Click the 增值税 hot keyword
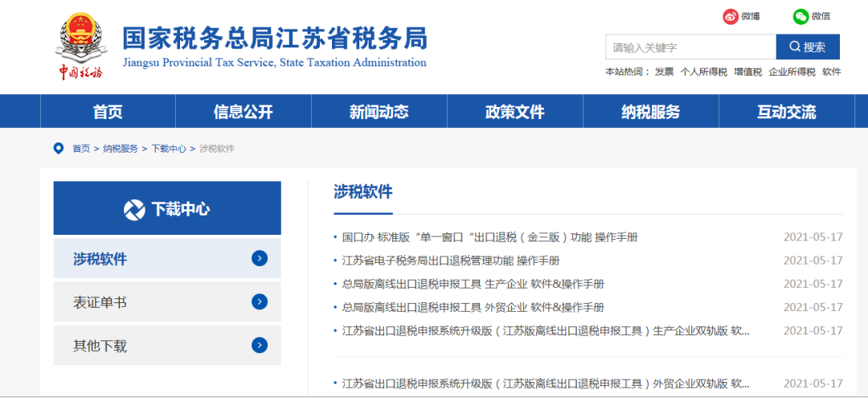Screen dimensions: 868x398 [748, 72]
